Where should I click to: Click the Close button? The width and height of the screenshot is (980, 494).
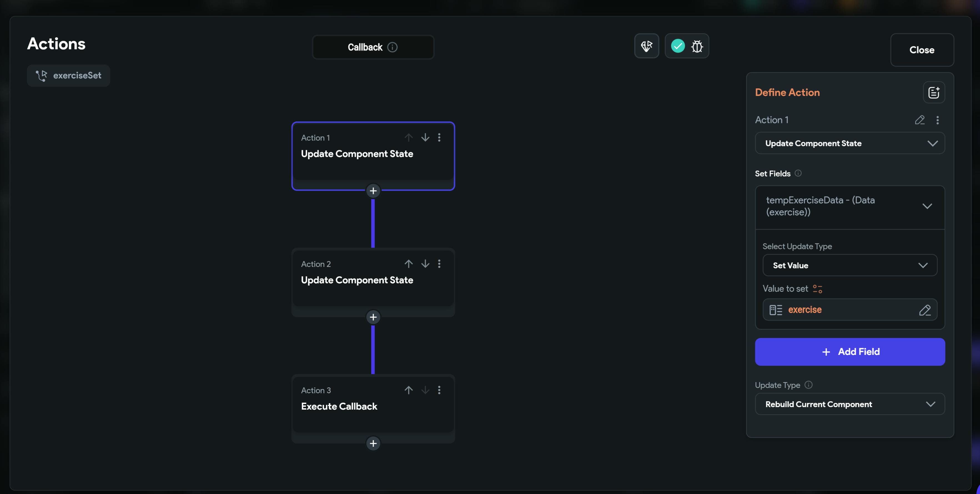pos(921,50)
